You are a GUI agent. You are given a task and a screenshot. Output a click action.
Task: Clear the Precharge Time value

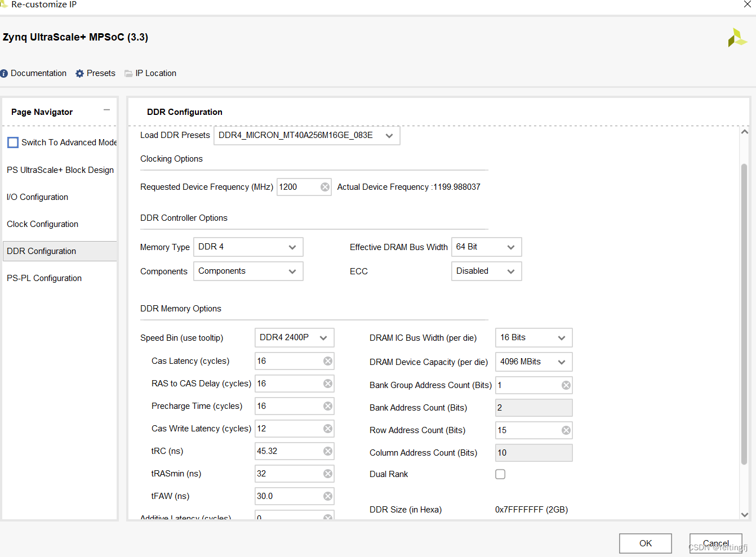[328, 406]
